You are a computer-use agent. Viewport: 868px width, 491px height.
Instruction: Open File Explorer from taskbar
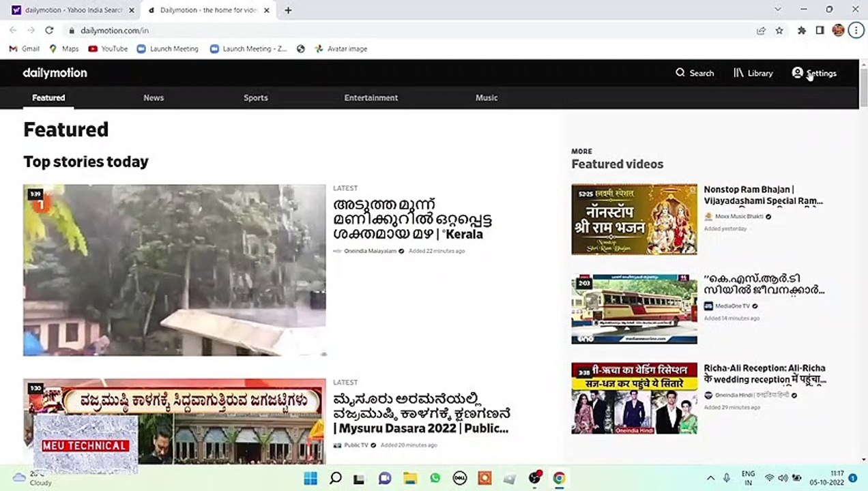click(410, 478)
